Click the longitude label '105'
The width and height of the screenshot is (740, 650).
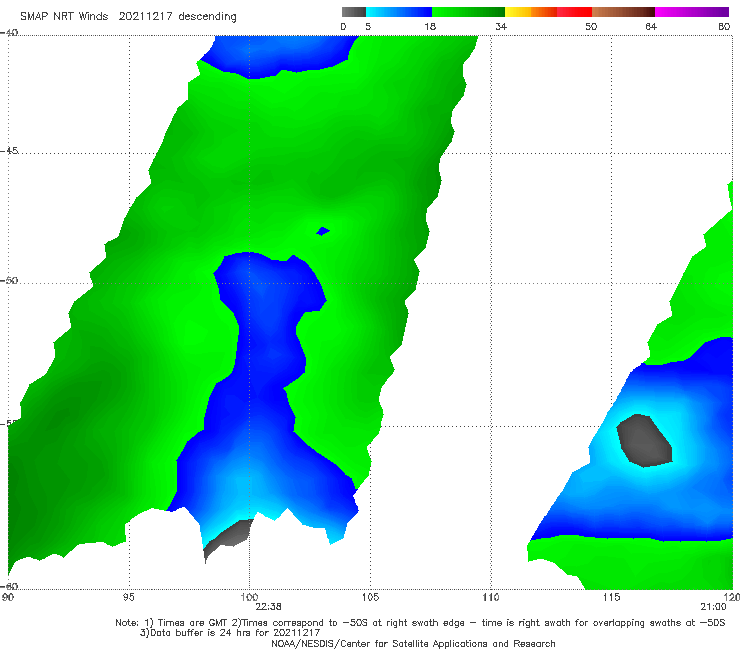coord(370,598)
